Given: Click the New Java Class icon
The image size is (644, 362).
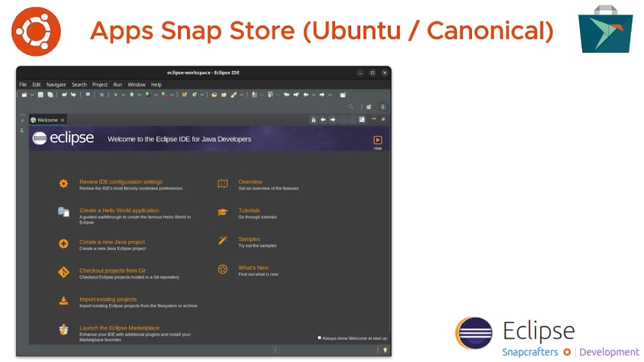Looking at the screenshot, I should point(194,95).
